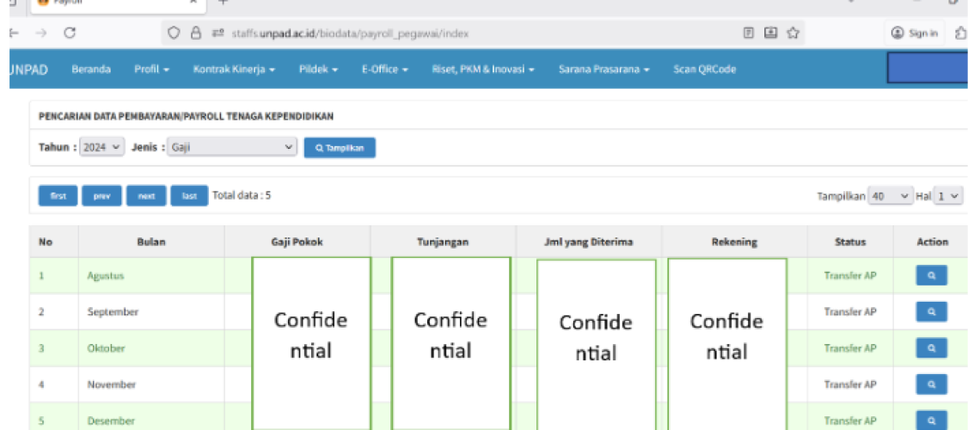
Task: Go forward with the browser arrow
Action: (40, 34)
